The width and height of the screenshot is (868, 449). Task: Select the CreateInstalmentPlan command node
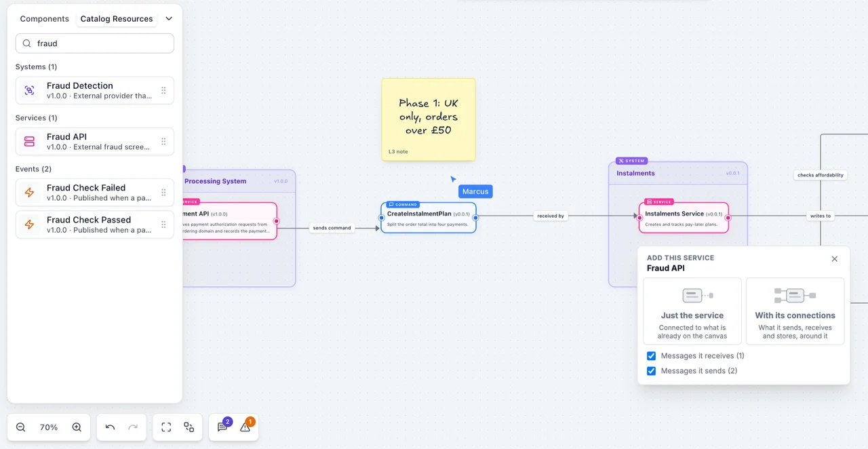(x=429, y=218)
